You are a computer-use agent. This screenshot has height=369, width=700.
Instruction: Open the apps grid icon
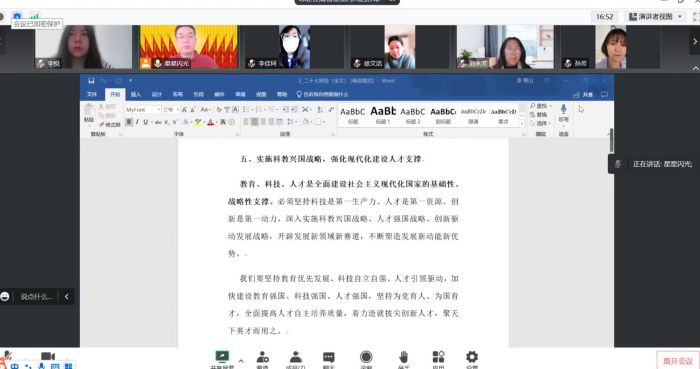tap(438, 357)
